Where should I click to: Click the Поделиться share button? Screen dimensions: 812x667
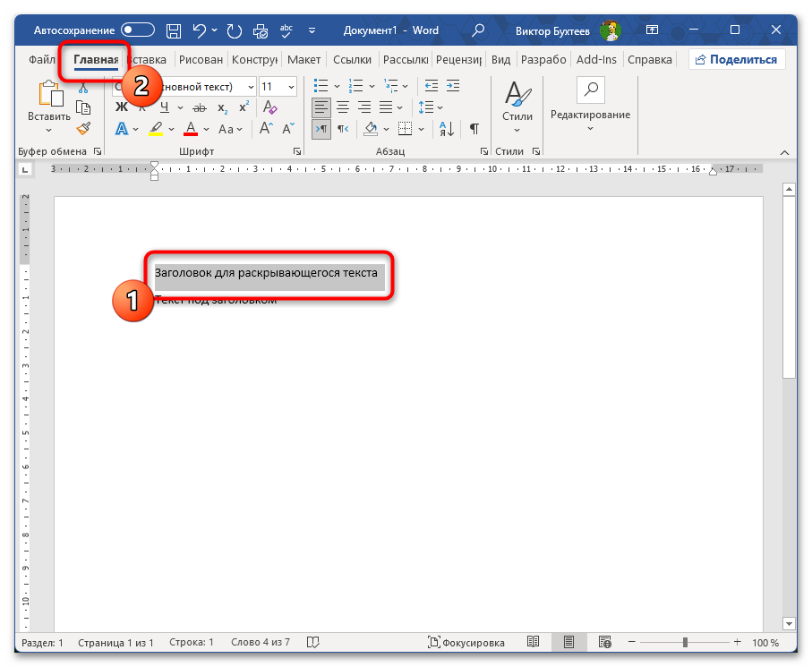tap(737, 60)
